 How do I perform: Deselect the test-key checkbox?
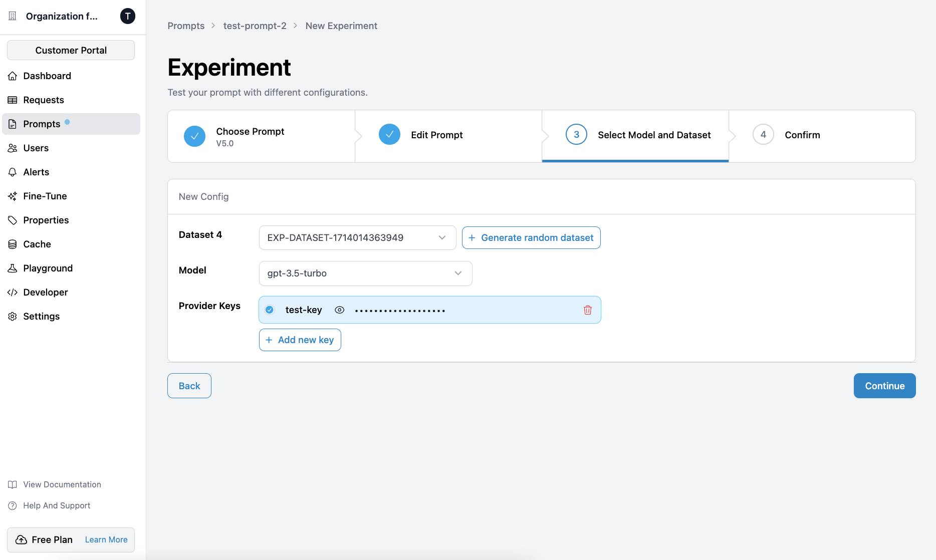coord(270,310)
